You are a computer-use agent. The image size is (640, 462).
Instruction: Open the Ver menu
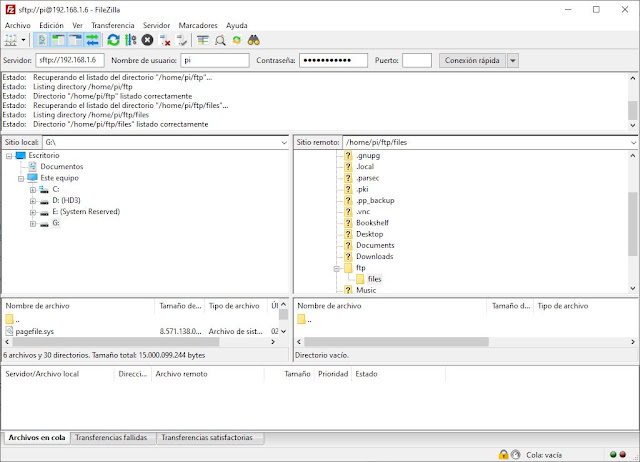click(x=78, y=25)
